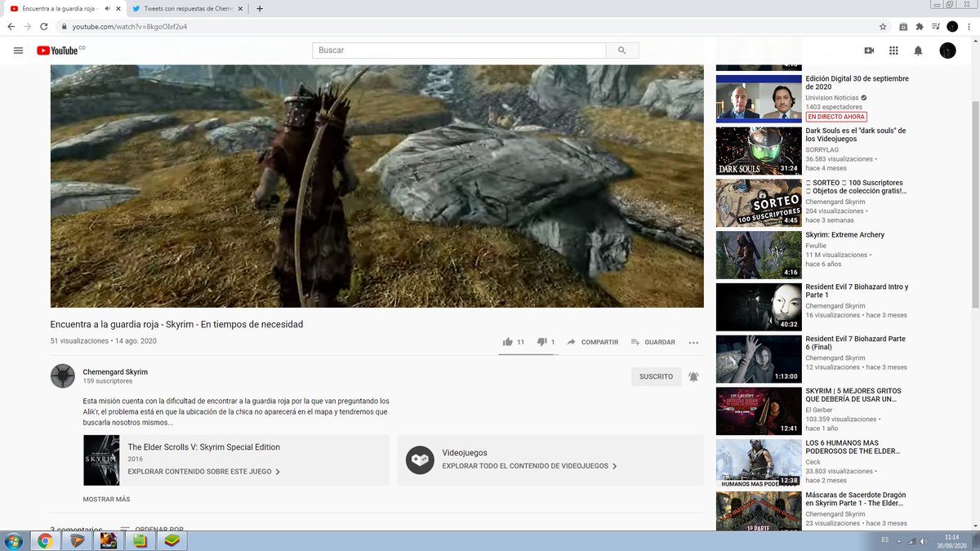The width and height of the screenshot is (980, 551).
Task: Toggle the subscription notification bell
Action: 693,376
